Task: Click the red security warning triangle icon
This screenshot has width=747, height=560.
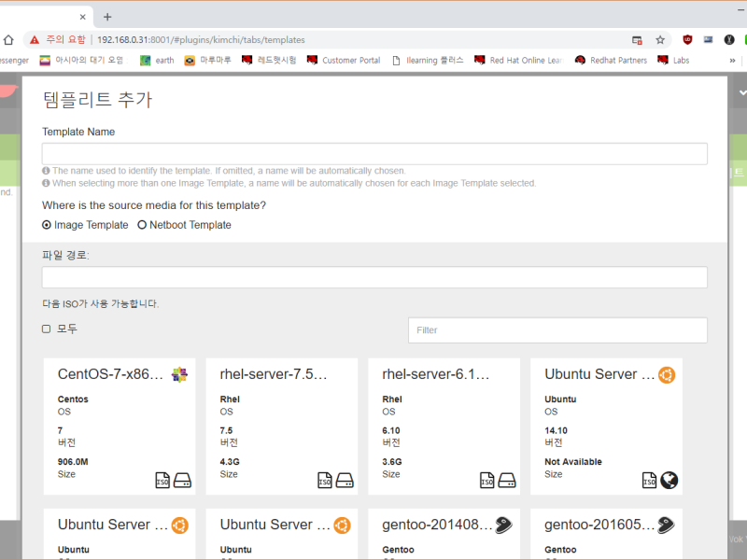Action: coord(35,40)
